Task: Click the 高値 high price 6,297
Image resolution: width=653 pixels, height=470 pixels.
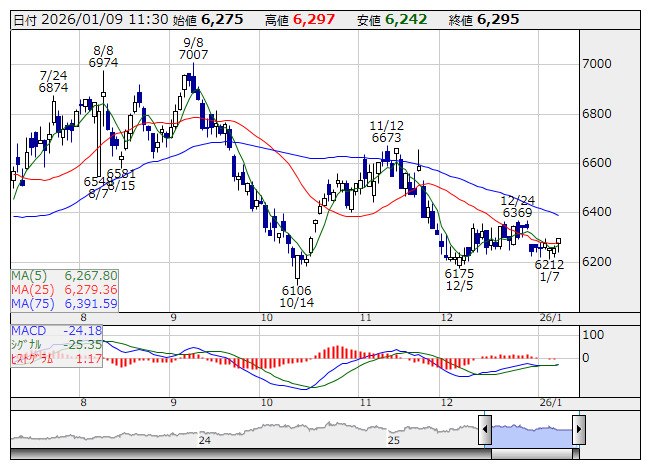Action: (311, 18)
